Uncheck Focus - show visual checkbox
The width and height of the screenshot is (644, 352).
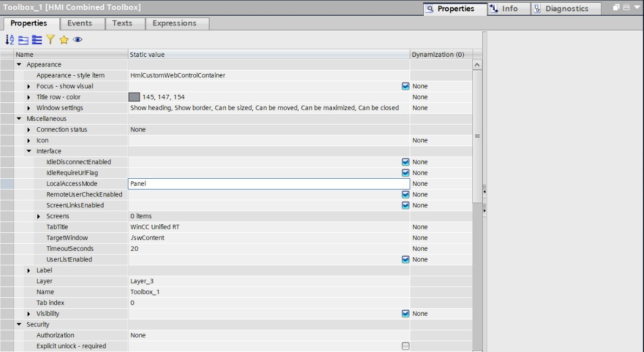click(x=405, y=86)
